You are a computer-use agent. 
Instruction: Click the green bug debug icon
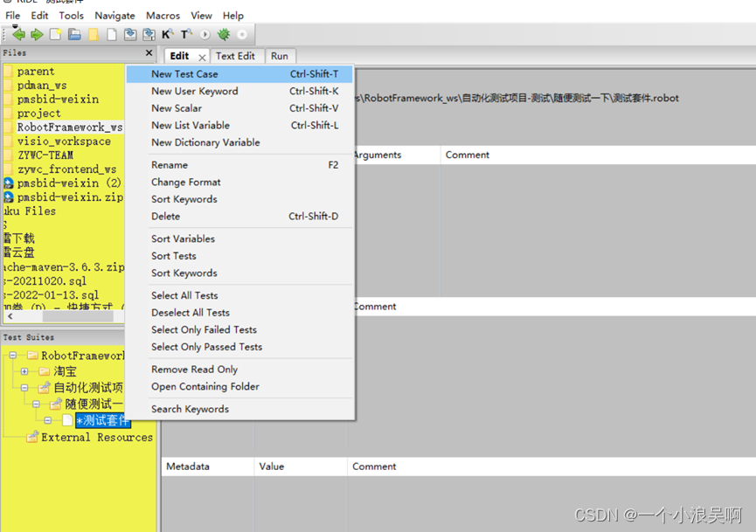point(224,35)
